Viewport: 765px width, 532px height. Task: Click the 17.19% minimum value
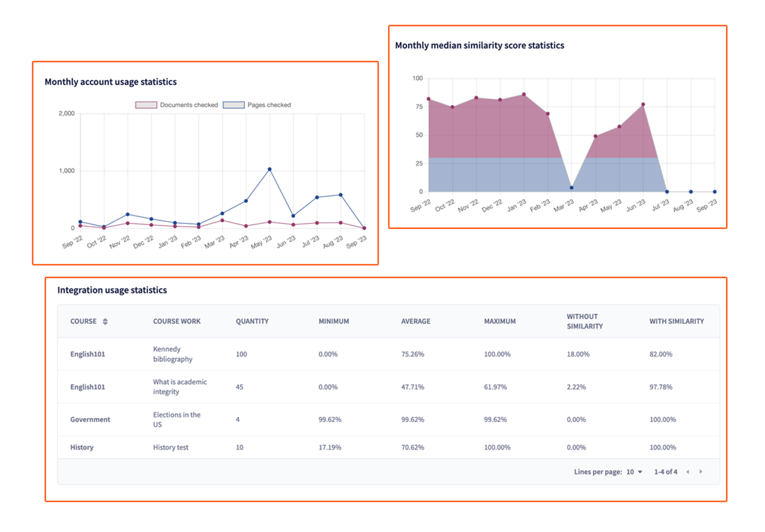coord(330,447)
